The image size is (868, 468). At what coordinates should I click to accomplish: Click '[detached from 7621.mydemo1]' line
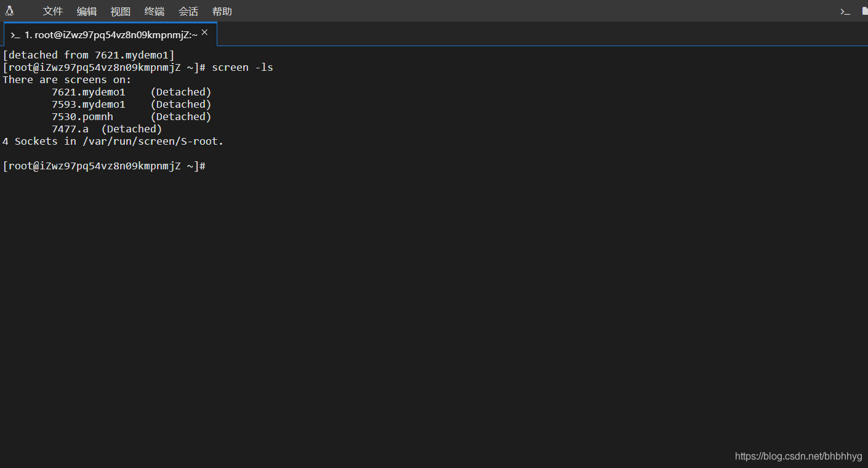tap(89, 55)
